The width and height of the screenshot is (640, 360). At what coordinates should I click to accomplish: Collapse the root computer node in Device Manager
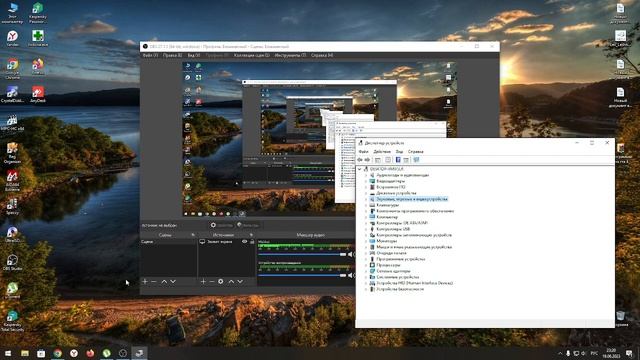(360, 169)
